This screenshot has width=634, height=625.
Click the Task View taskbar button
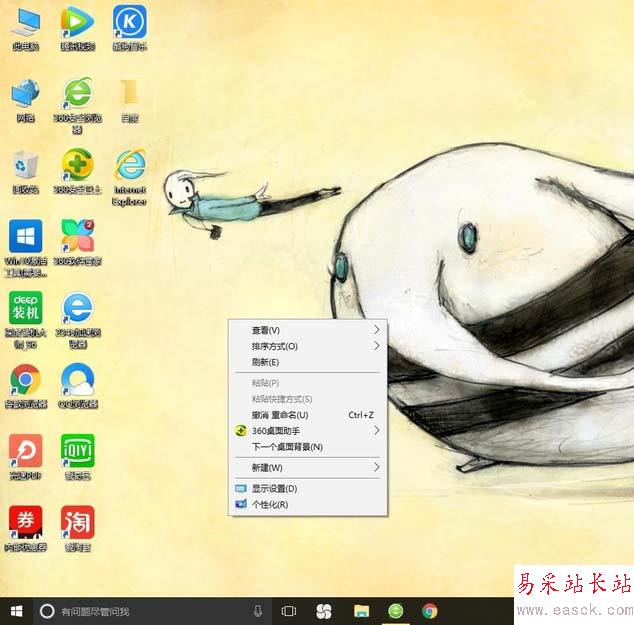[x=289, y=610]
